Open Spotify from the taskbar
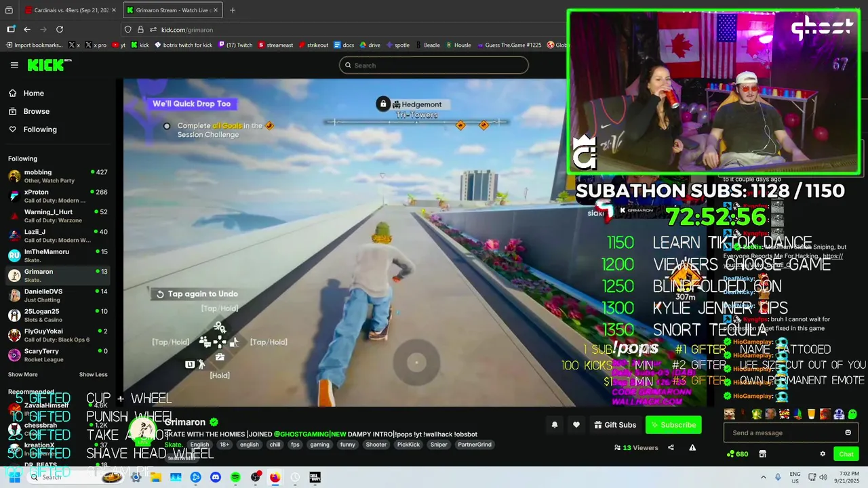The height and width of the screenshot is (488, 868). pyautogui.click(x=235, y=477)
